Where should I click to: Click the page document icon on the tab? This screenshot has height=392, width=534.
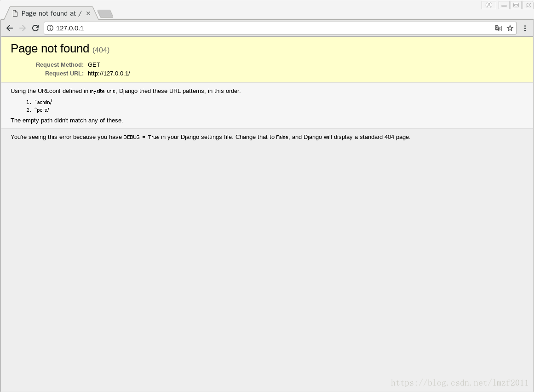click(15, 13)
